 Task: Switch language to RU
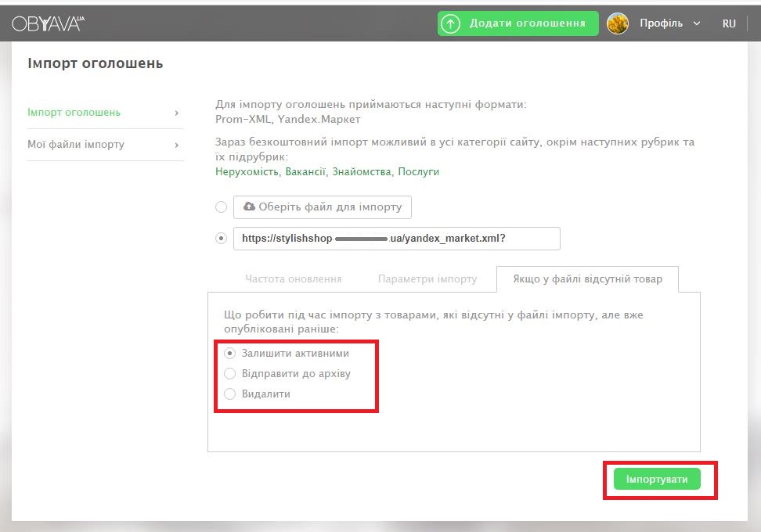click(x=729, y=23)
